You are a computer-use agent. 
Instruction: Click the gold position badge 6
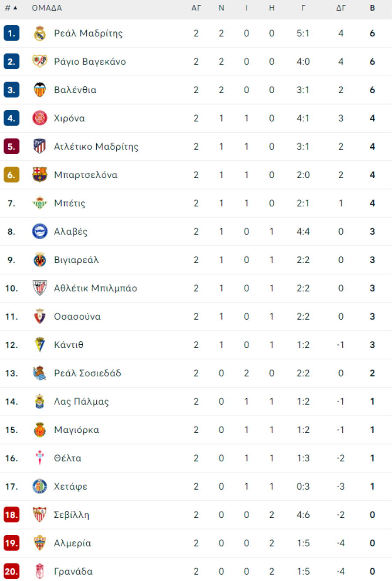pyautogui.click(x=11, y=175)
